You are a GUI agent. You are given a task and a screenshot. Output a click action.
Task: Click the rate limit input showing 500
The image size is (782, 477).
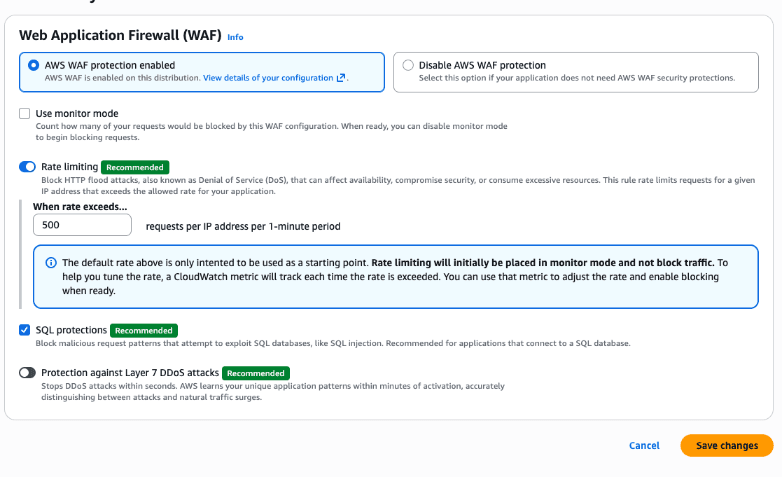82,225
